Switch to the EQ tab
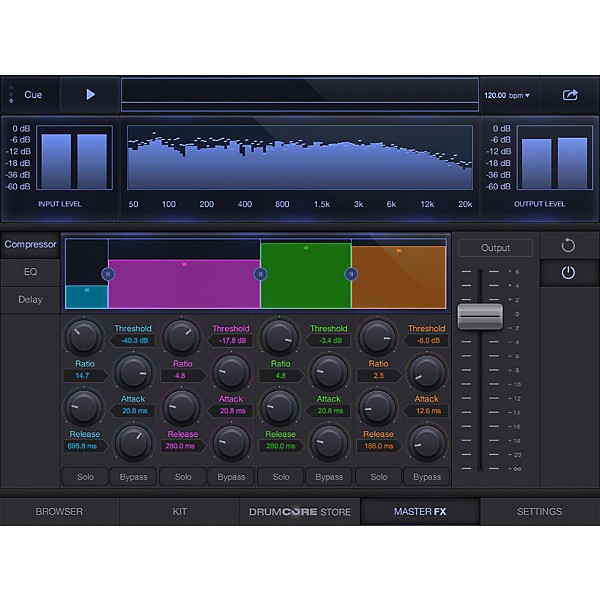This screenshot has height=600, width=600. 30,271
